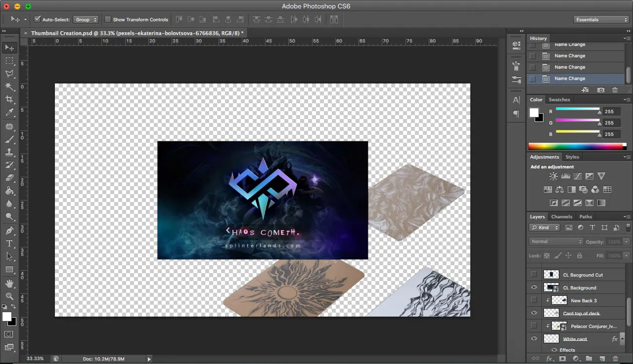633x364 pixels.
Task: Select the Move tool in the toolbox
Action: [9, 48]
